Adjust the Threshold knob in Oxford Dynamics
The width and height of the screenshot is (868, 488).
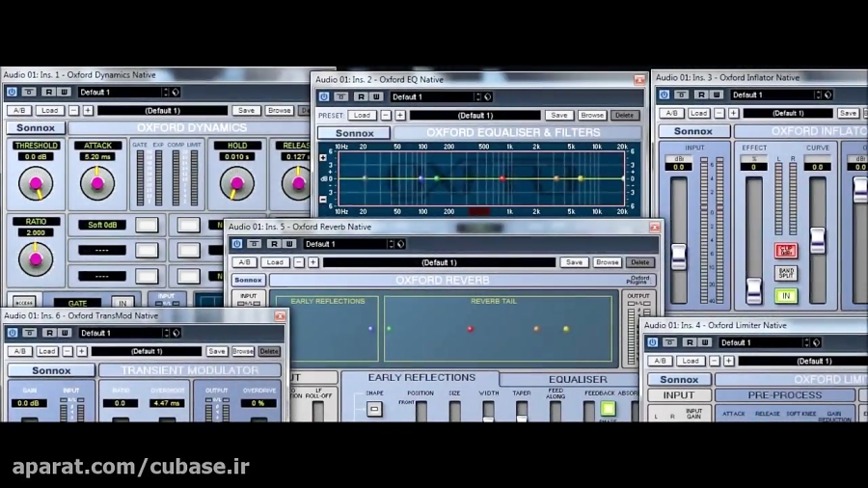click(36, 183)
